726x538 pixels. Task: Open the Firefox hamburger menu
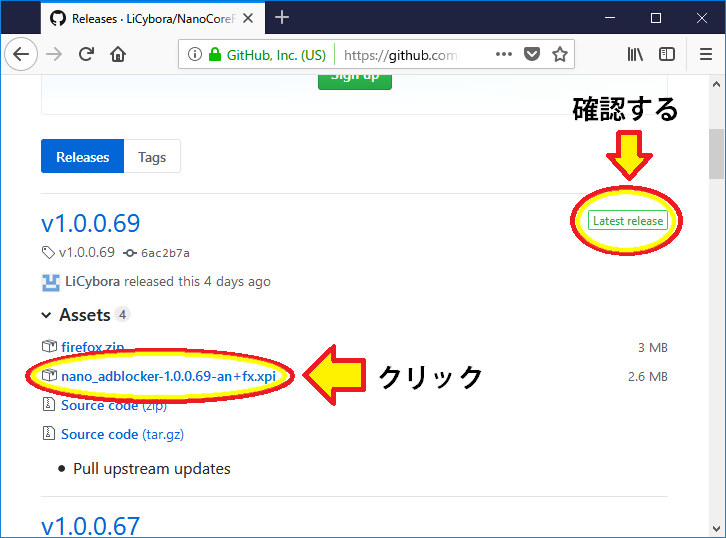coord(706,54)
